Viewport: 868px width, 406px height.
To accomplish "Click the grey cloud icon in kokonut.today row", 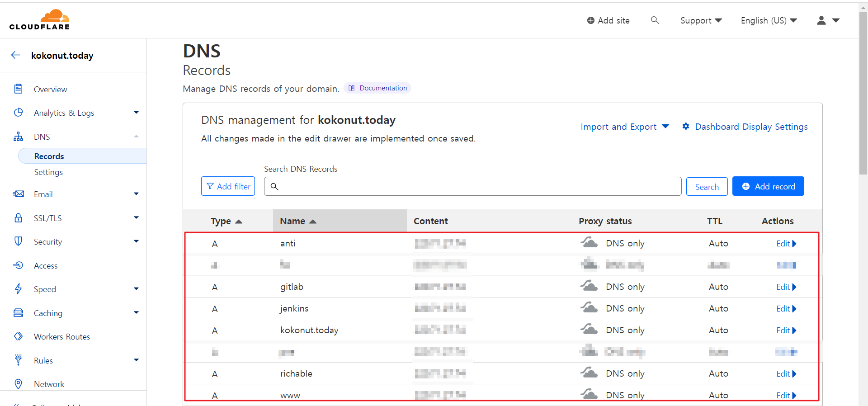I will pyautogui.click(x=589, y=329).
